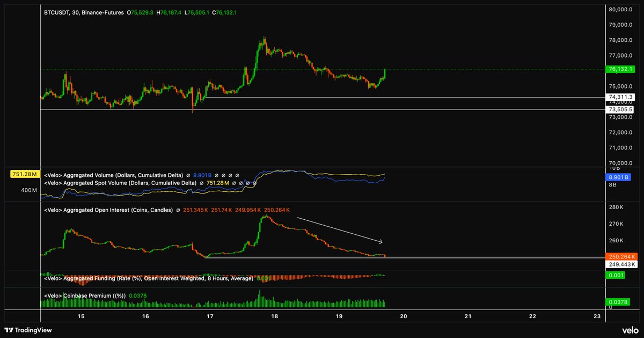Viewport: 644px width, 338px height.
Task: Click the last ∅ symbol on Aggregated Spot Volume row
Action: [x=254, y=183]
